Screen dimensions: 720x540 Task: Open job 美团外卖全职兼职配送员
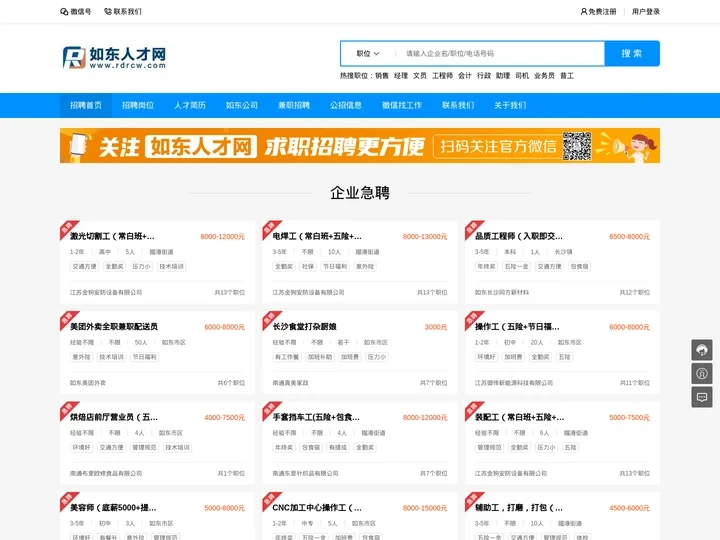point(113,326)
